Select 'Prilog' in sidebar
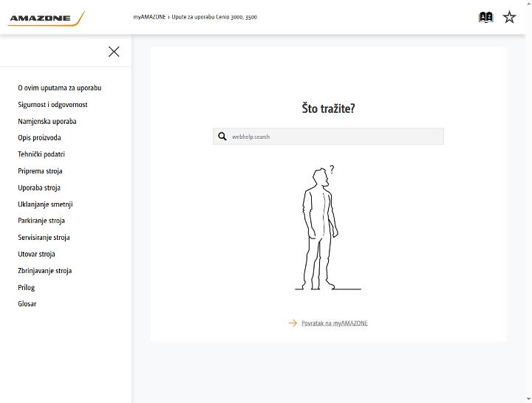 coord(26,287)
